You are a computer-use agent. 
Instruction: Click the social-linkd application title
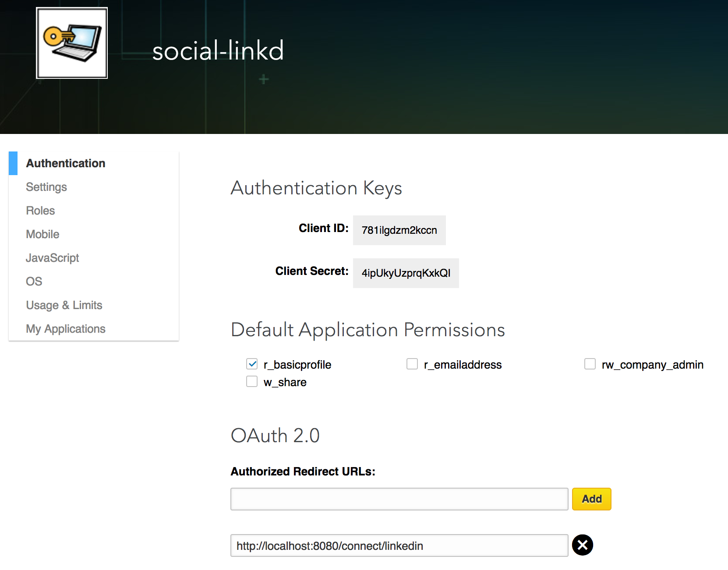click(218, 50)
